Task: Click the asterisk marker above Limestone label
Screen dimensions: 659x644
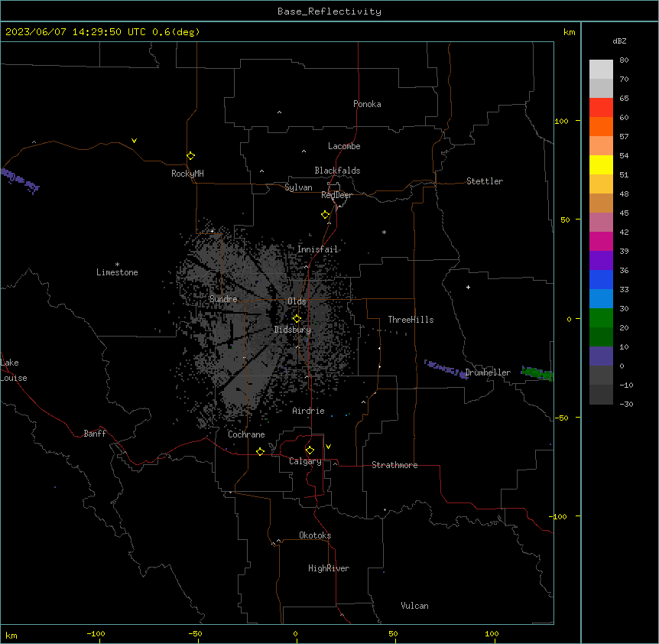Action: (117, 265)
